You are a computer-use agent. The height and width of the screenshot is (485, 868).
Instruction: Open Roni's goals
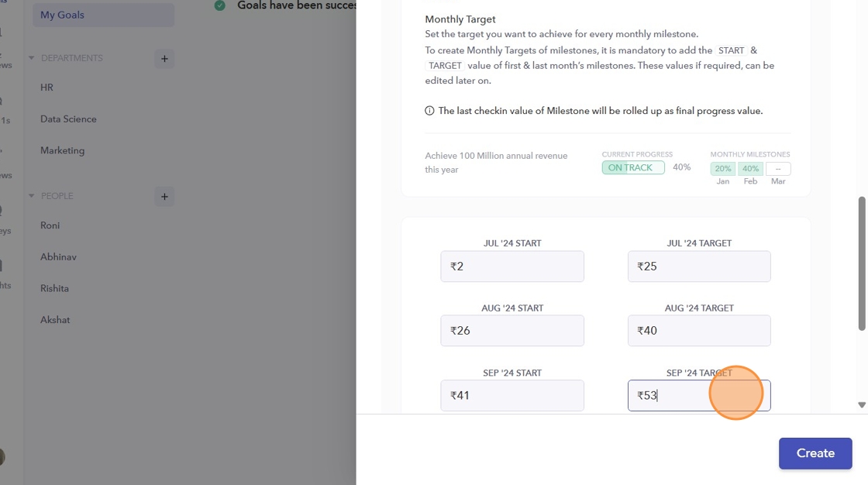point(50,225)
